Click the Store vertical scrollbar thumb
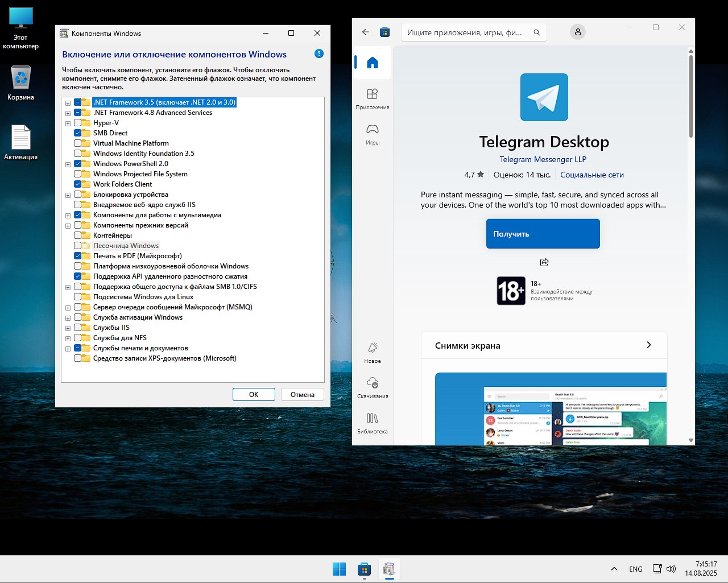 [x=691, y=97]
